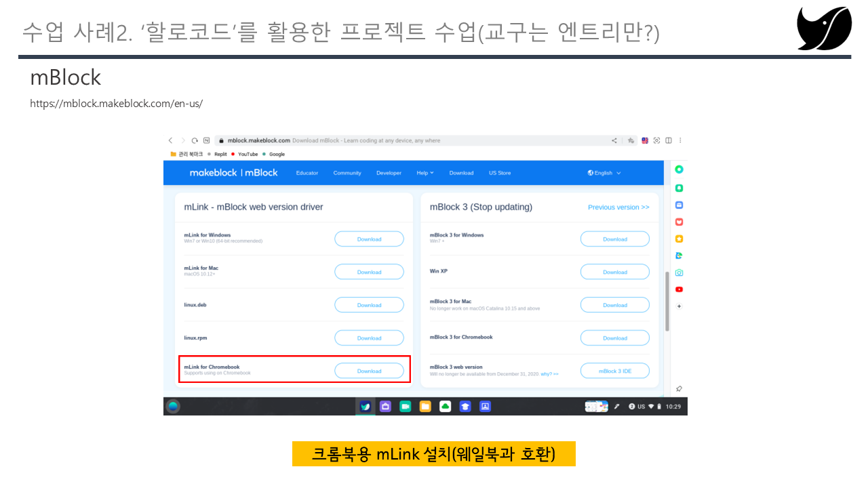Open the status tray showing 10:29

[654, 407]
